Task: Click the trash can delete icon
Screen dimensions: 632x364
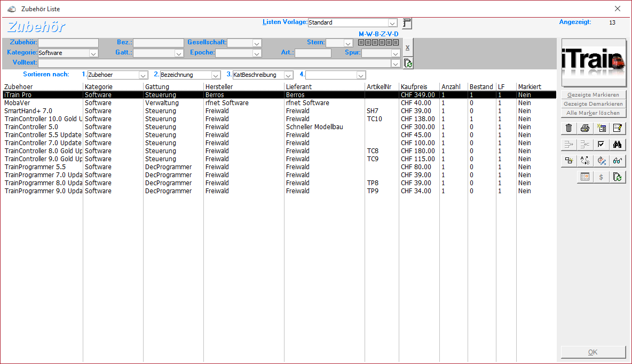Action: click(x=568, y=128)
